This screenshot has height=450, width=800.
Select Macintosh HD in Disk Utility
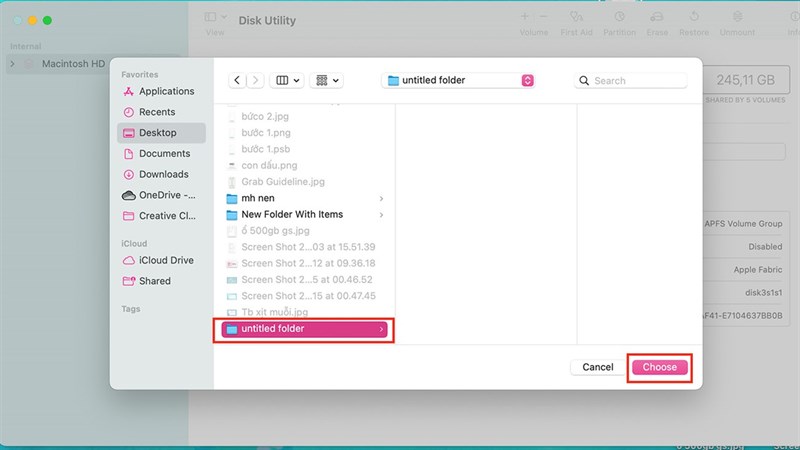click(x=73, y=64)
